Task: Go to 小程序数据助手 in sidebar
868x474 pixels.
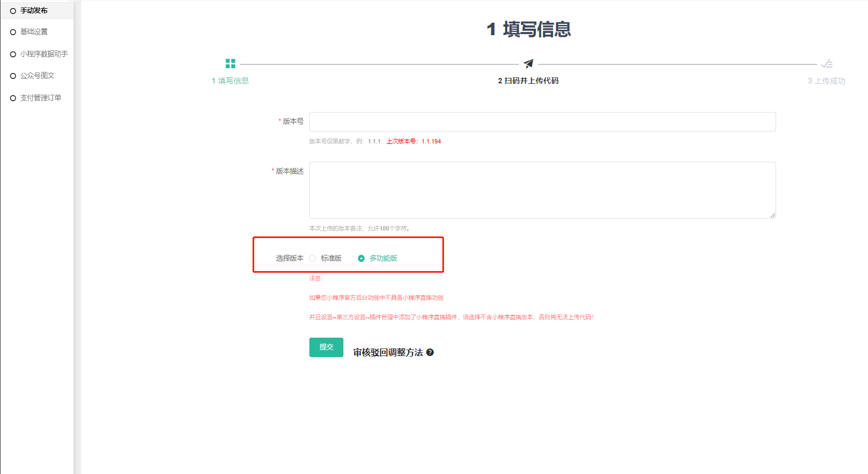Action: tap(44, 54)
